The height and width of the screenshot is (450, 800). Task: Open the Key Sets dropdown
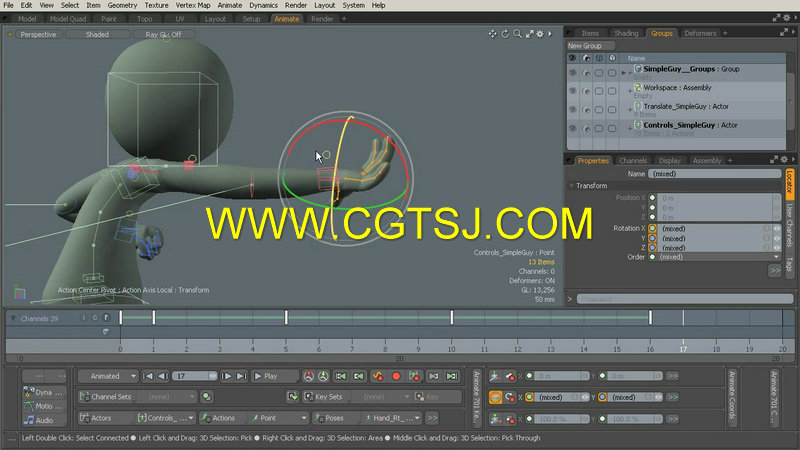click(x=382, y=396)
